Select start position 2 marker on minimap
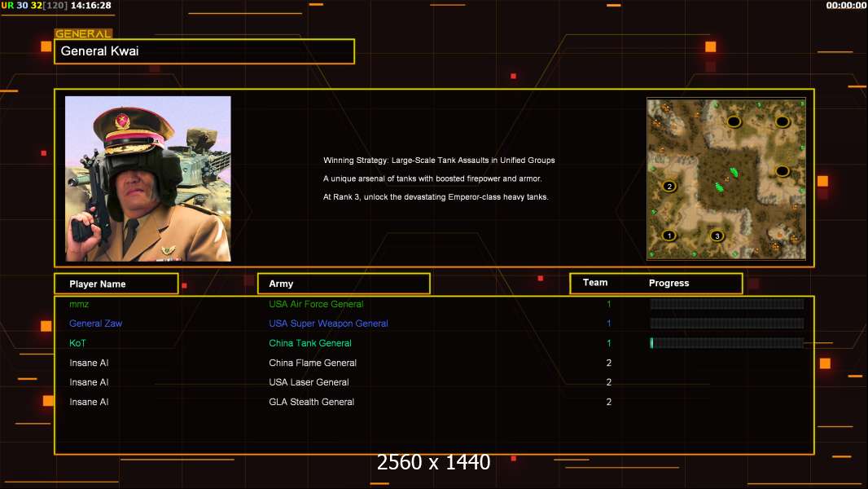The width and height of the screenshot is (868, 489). click(x=669, y=186)
